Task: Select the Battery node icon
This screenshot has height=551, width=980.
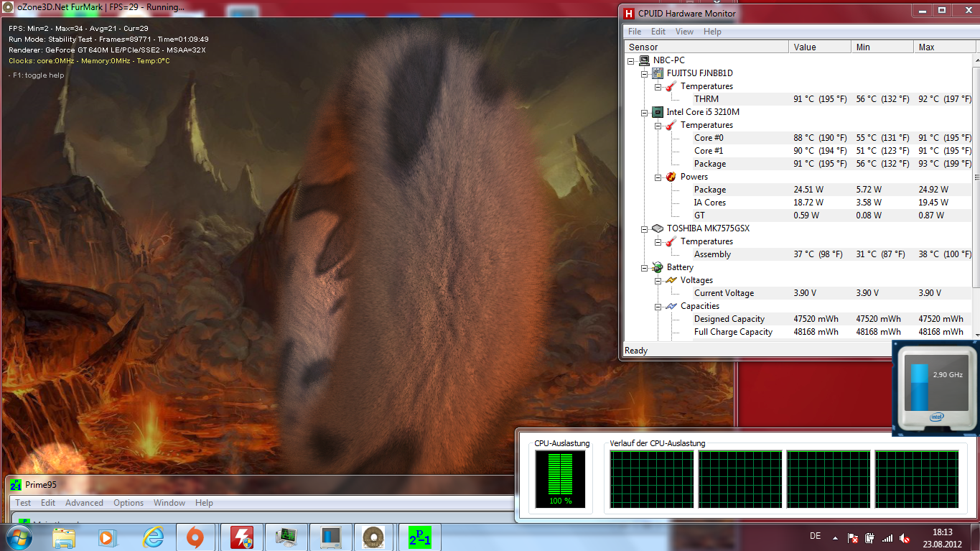Action: [657, 267]
